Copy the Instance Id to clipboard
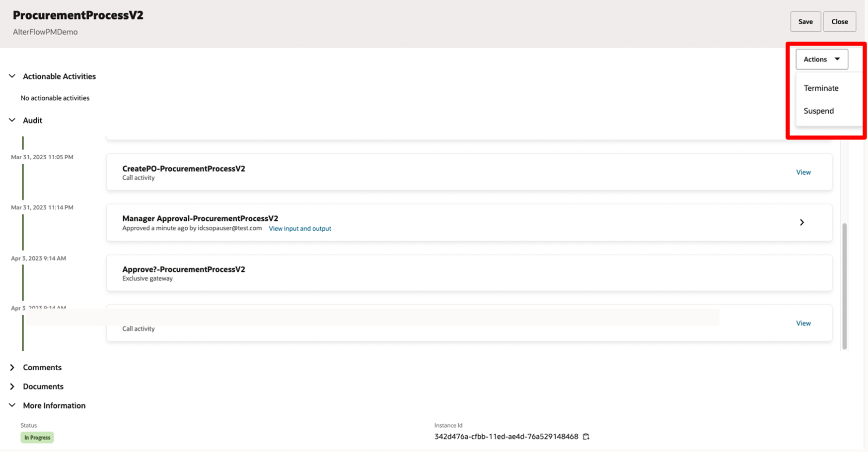868x452 pixels. tap(586, 437)
